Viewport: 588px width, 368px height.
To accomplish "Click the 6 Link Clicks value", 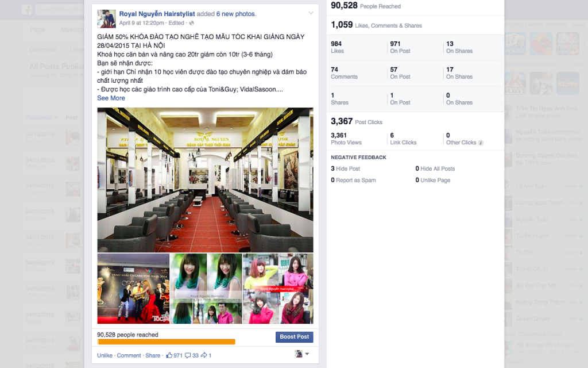I will coord(403,139).
